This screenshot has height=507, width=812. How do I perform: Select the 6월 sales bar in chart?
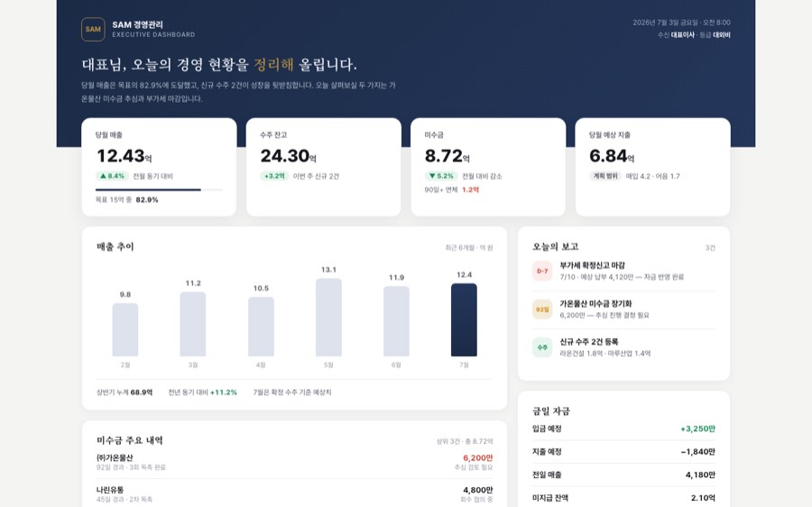tap(396, 321)
